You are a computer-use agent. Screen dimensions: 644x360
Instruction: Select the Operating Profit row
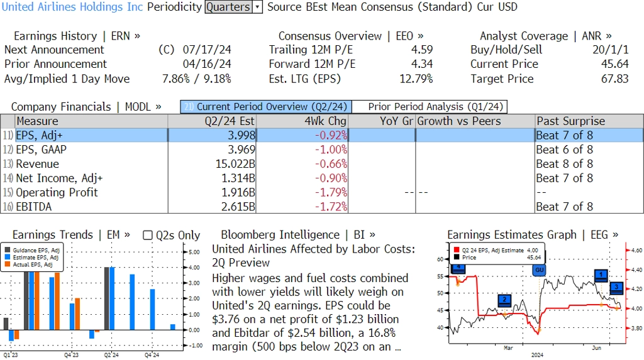[x=322, y=192]
